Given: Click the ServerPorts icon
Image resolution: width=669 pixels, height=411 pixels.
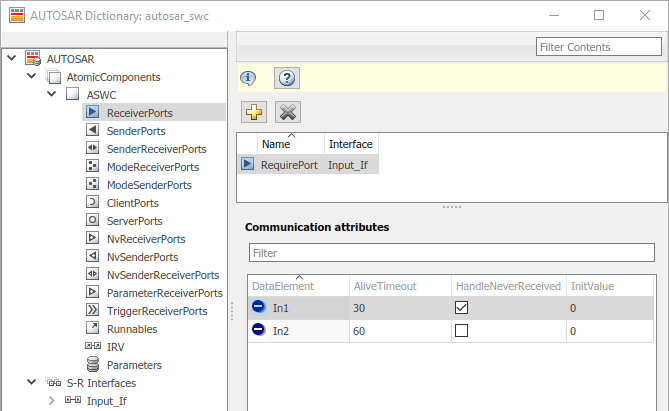Looking at the screenshot, I should point(92,220).
